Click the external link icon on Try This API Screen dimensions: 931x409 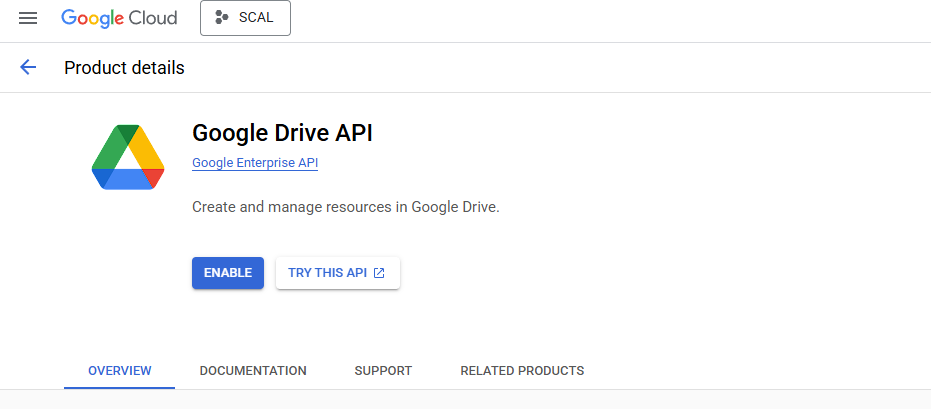tap(379, 273)
